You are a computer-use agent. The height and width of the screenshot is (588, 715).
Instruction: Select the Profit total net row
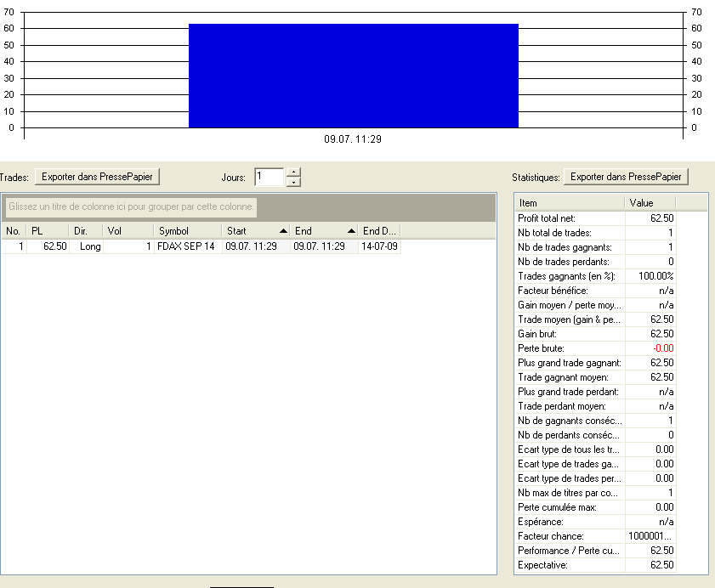(x=595, y=218)
